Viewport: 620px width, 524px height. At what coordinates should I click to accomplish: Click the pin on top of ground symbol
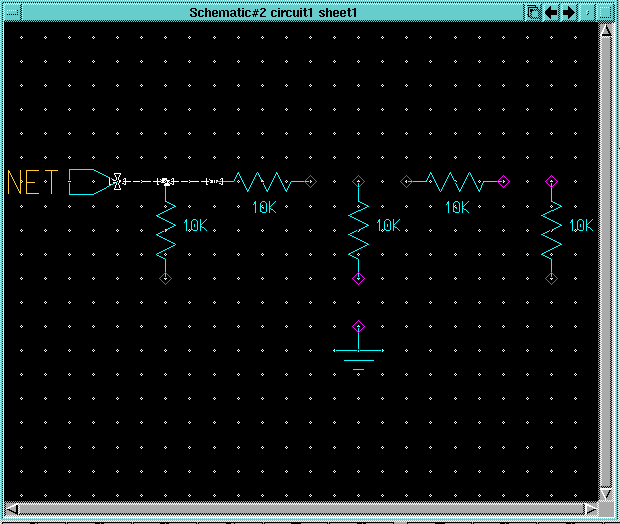pos(358,327)
